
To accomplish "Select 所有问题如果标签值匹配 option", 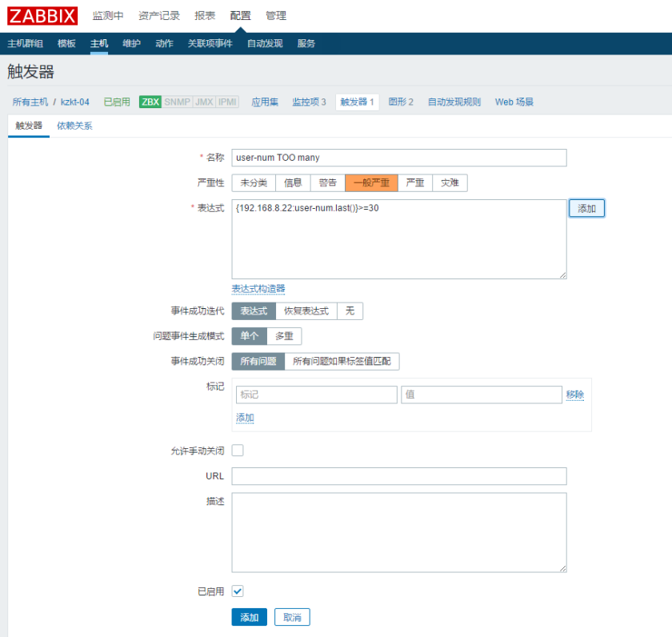I will [x=342, y=362].
